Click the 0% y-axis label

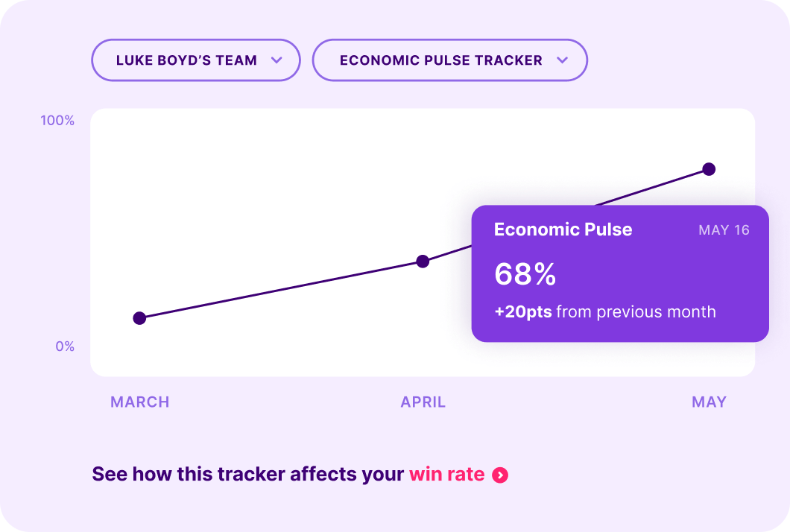tap(65, 346)
